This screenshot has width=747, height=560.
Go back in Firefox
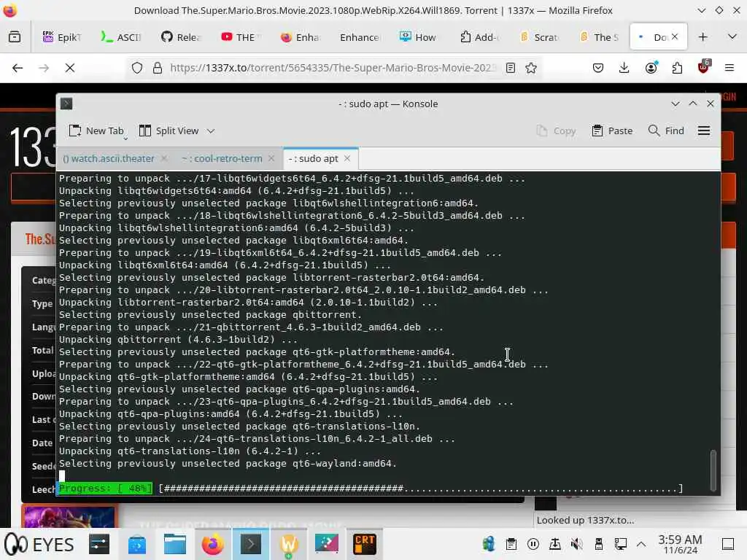tap(18, 68)
